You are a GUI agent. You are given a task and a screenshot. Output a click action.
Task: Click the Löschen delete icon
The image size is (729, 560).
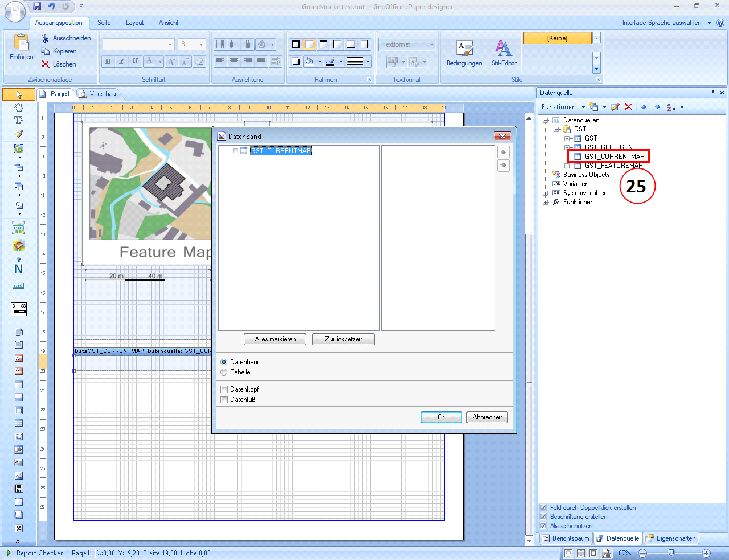(46, 64)
